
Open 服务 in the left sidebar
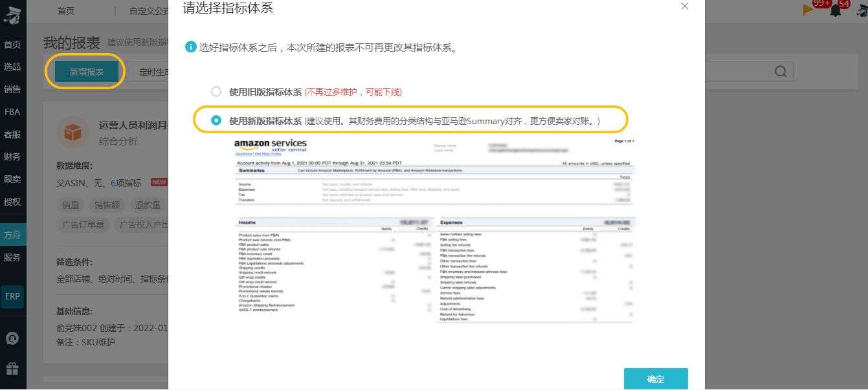(x=12, y=257)
